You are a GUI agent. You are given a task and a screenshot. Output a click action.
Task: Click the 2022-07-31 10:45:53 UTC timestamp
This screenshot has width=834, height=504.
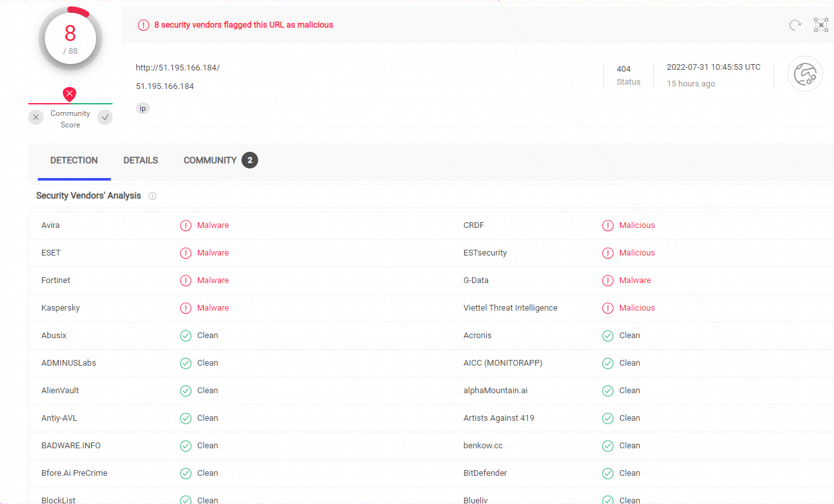714,67
